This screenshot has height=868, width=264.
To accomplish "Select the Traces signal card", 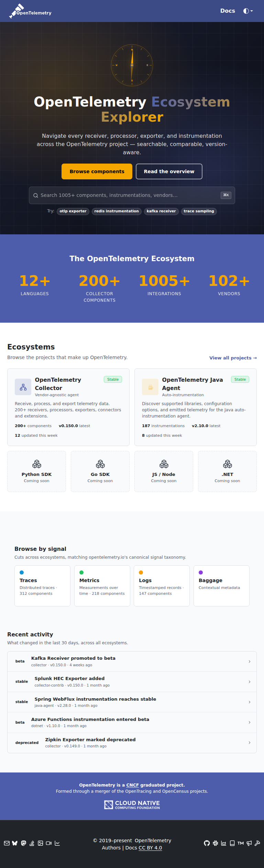I will (42, 586).
